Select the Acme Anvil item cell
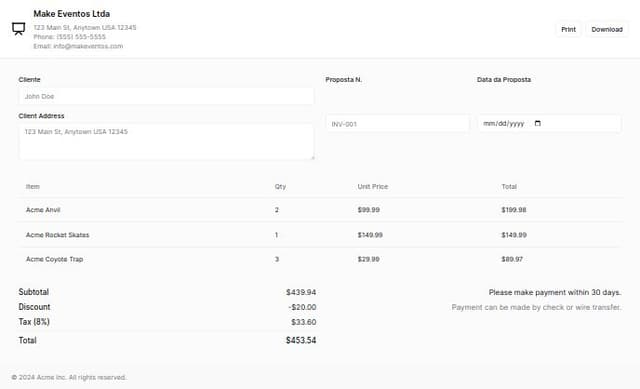Viewport: 640px width, 389px height. pos(43,210)
